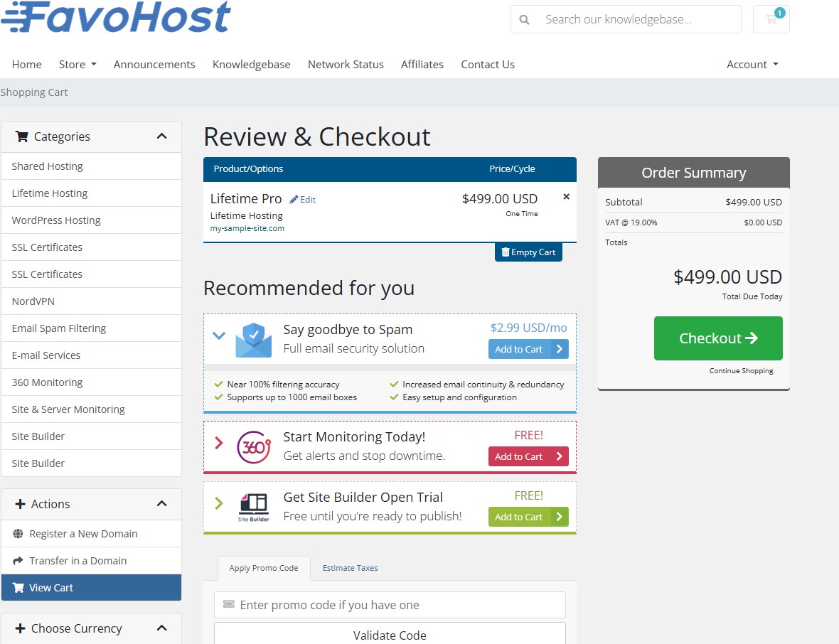839x644 pixels.
Task: Click the search magnifier icon
Action: coord(524,20)
